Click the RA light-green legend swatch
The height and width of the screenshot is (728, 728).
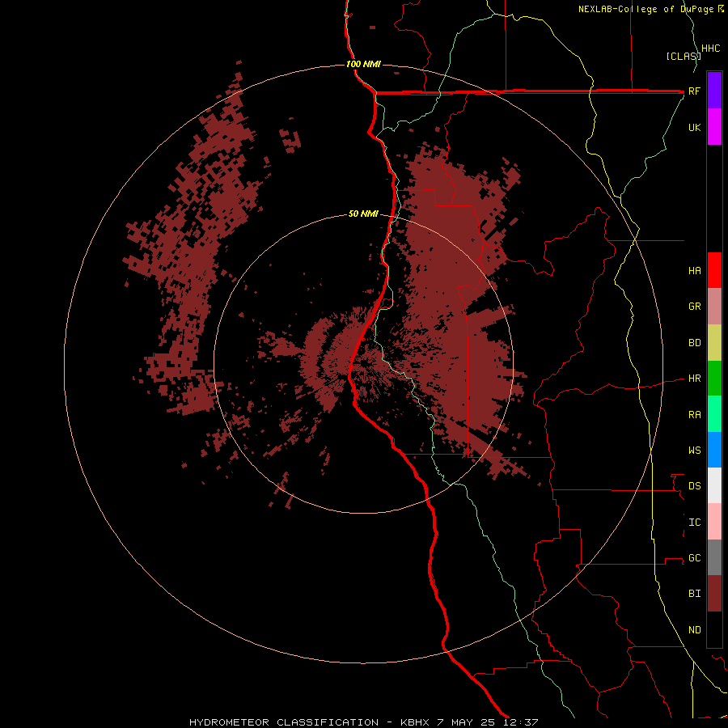pyautogui.click(x=714, y=414)
